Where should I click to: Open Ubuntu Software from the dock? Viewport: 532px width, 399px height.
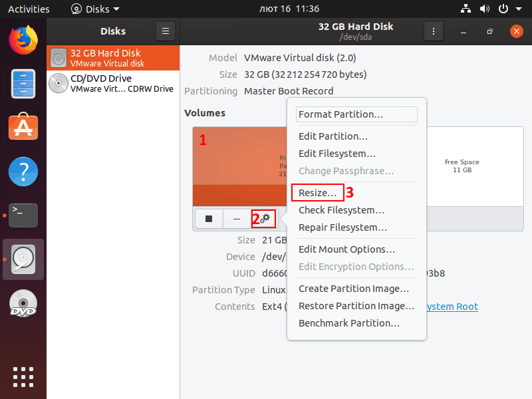click(23, 126)
